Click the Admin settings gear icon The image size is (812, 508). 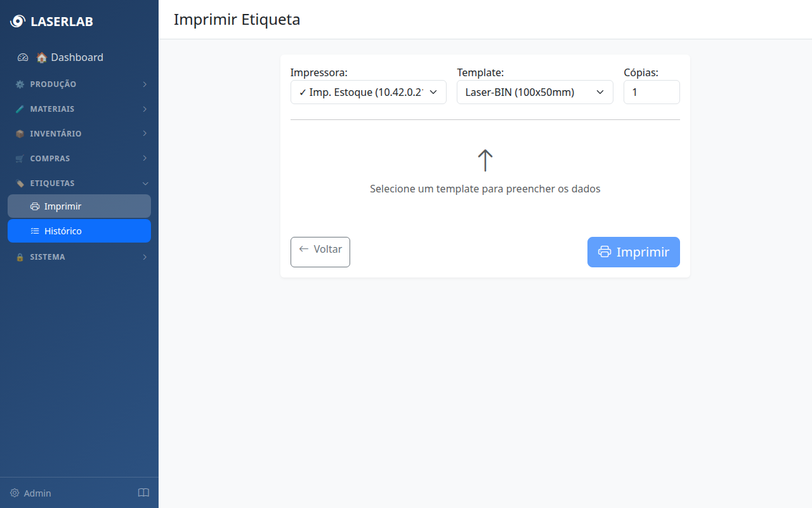tap(15, 493)
